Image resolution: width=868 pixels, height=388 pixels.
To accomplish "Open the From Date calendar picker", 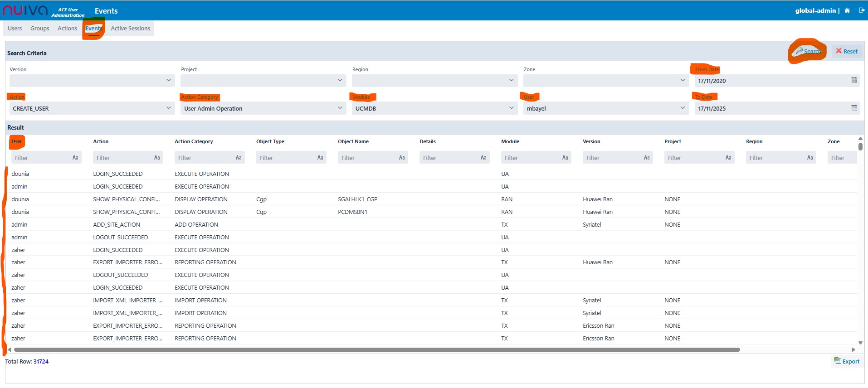I will click(x=854, y=81).
